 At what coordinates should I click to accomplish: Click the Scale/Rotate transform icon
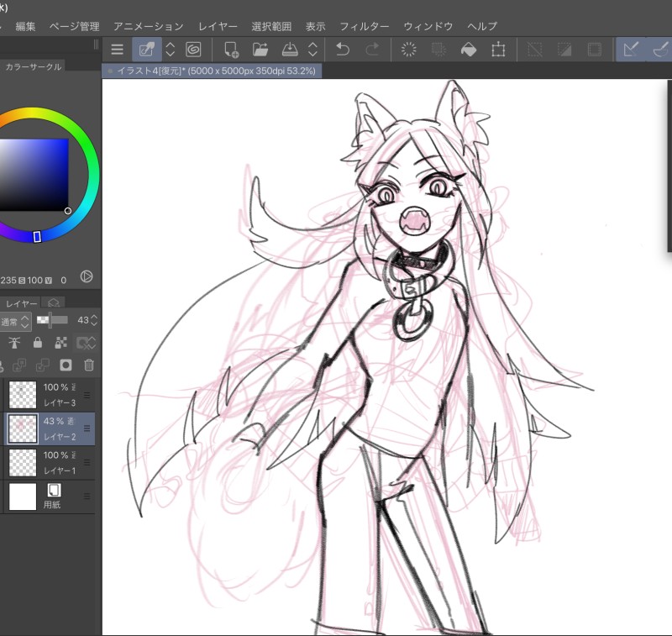pos(498,50)
